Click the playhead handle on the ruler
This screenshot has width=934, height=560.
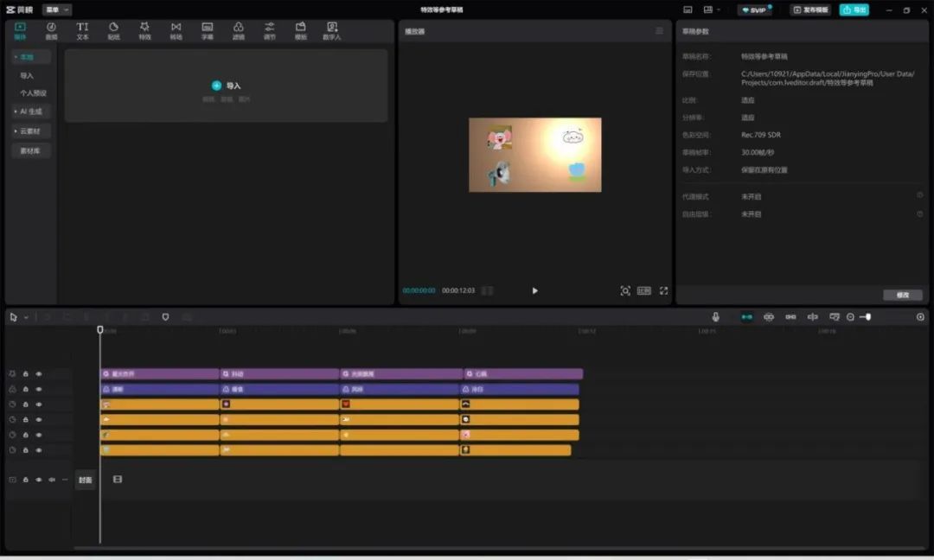pyautogui.click(x=100, y=330)
